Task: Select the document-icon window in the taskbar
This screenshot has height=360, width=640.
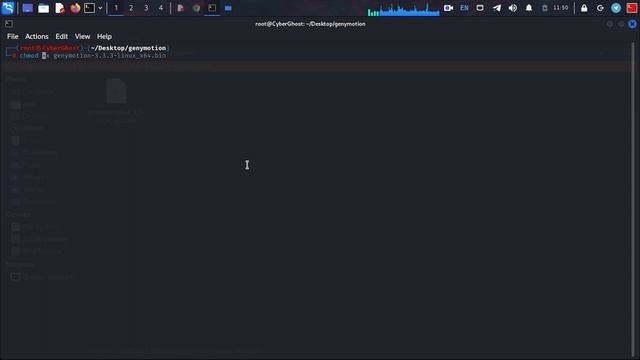Action: (x=180, y=8)
